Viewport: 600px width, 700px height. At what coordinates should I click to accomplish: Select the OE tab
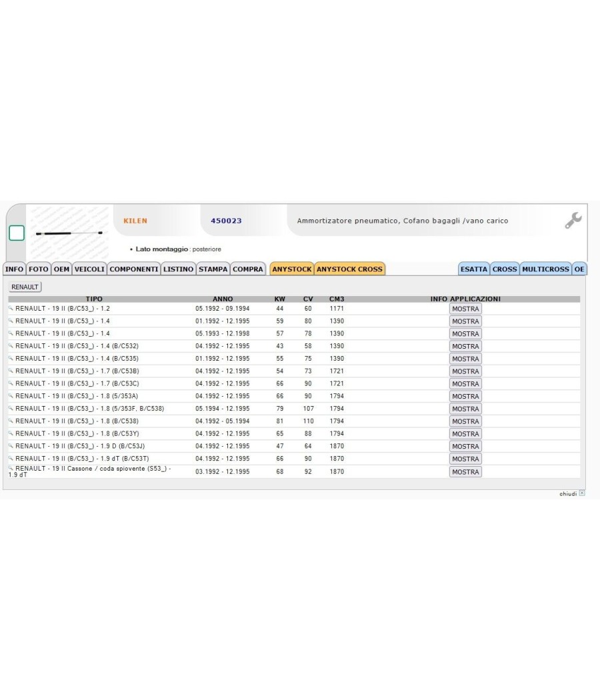click(x=579, y=269)
